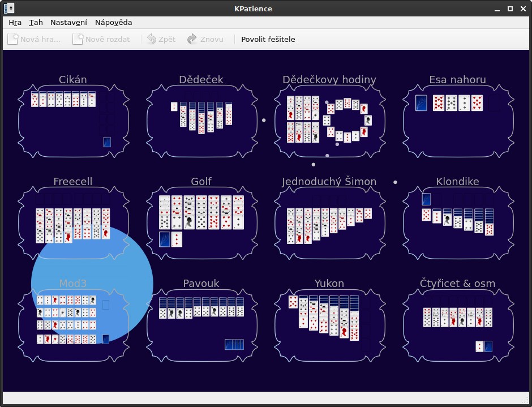Pick the Esa nahoru game preview

[458, 121]
